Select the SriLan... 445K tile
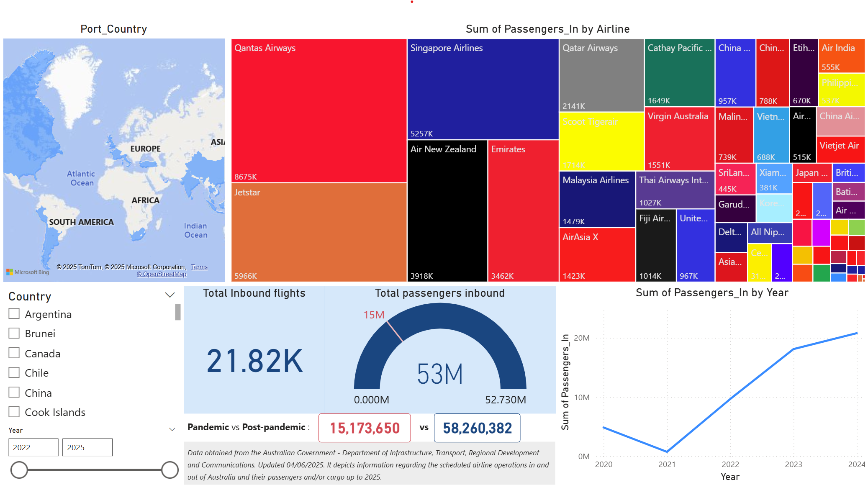This screenshot has width=868, height=485. point(735,179)
